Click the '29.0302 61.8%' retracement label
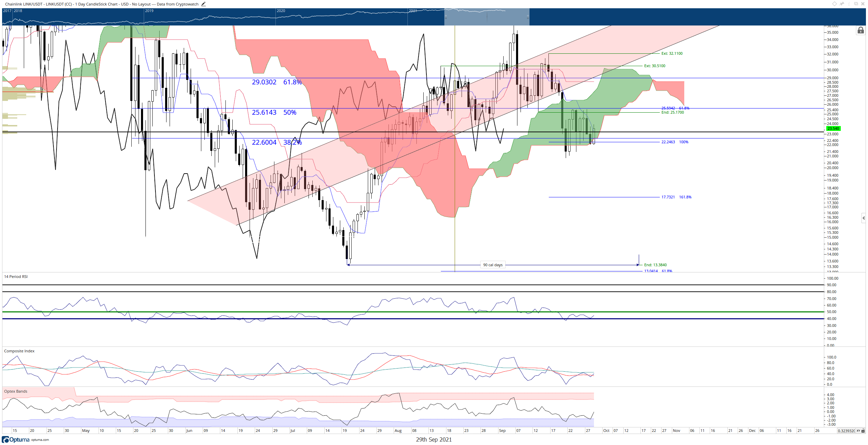Image resolution: width=868 pixels, height=445 pixels. coord(277,82)
